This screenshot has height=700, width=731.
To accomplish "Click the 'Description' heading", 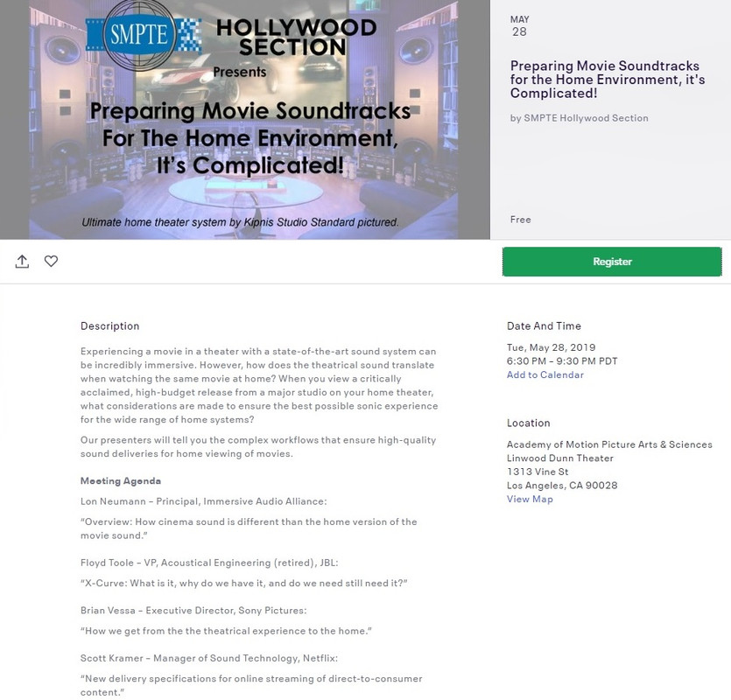I will click(110, 325).
